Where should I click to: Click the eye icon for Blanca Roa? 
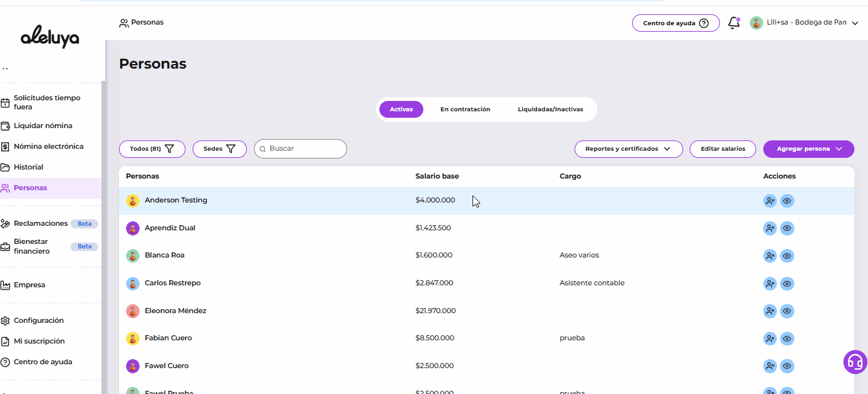tap(787, 256)
